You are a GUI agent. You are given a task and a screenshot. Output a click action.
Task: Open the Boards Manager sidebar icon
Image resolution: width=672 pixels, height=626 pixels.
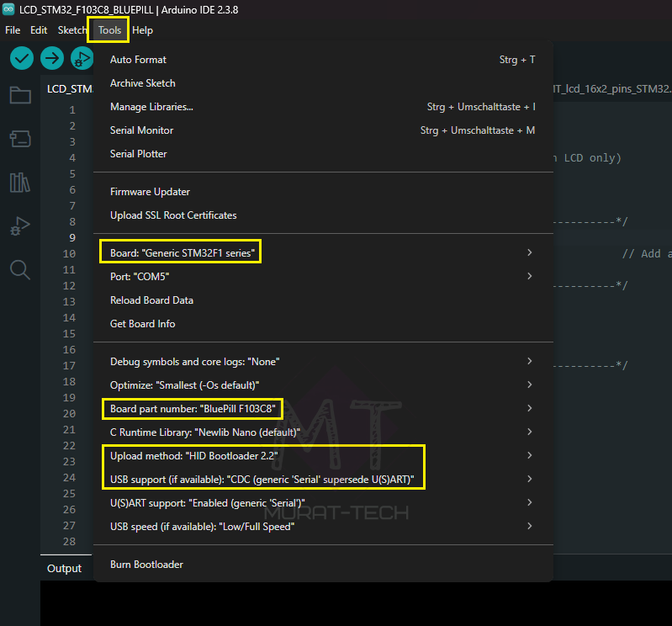point(20,139)
